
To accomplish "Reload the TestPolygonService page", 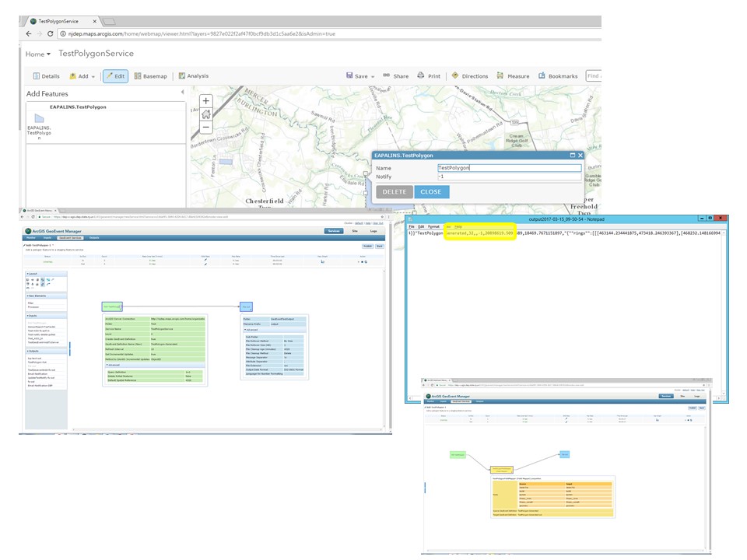I will [50, 33].
